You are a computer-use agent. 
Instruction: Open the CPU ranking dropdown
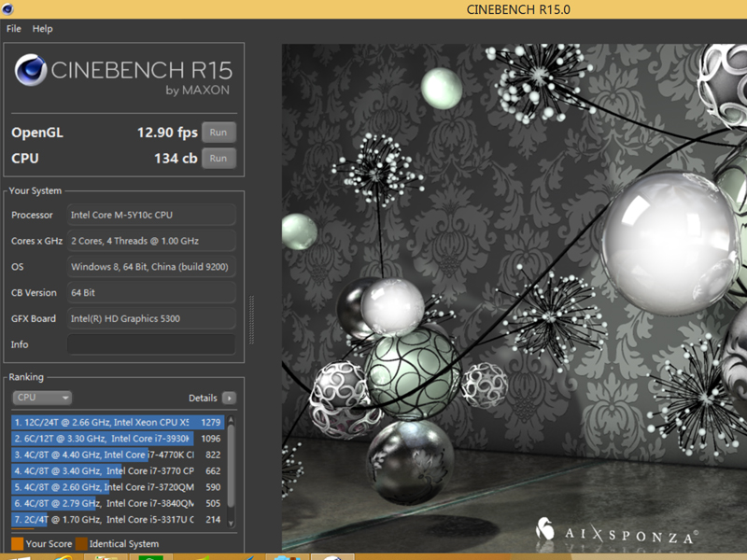[x=42, y=398]
